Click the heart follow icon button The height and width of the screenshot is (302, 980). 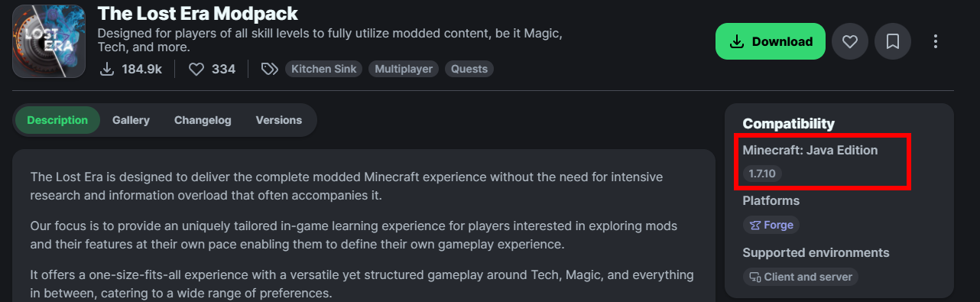[x=850, y=41]
